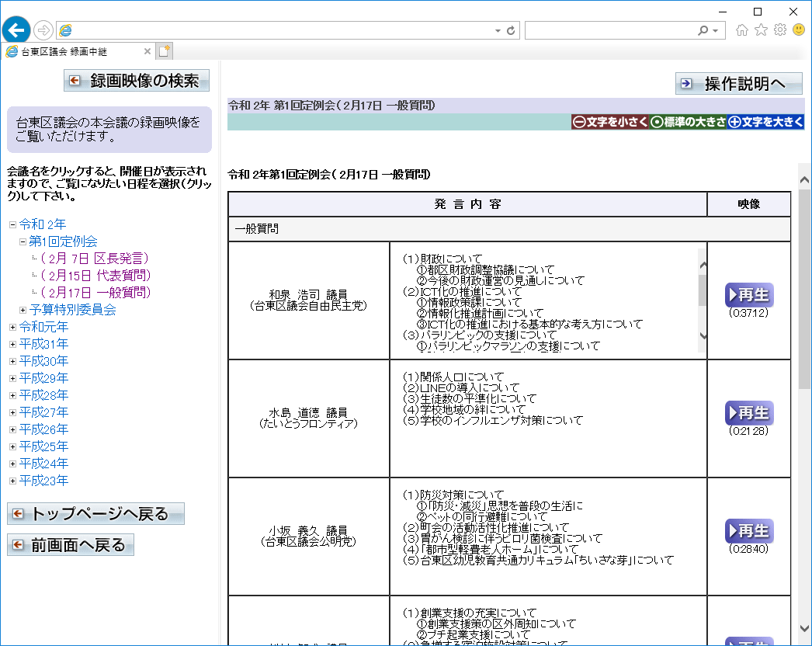Select the 平成25年 link
This screenshot has width=812, height=646.
[x=43, y=446]
